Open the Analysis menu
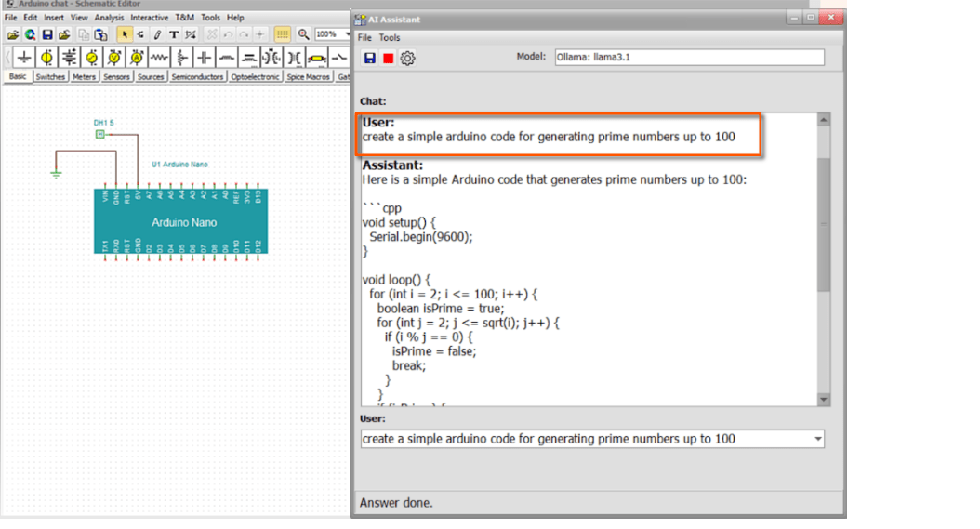The height and width of the screenshot is (529, 980). click(x=109, y=18)
